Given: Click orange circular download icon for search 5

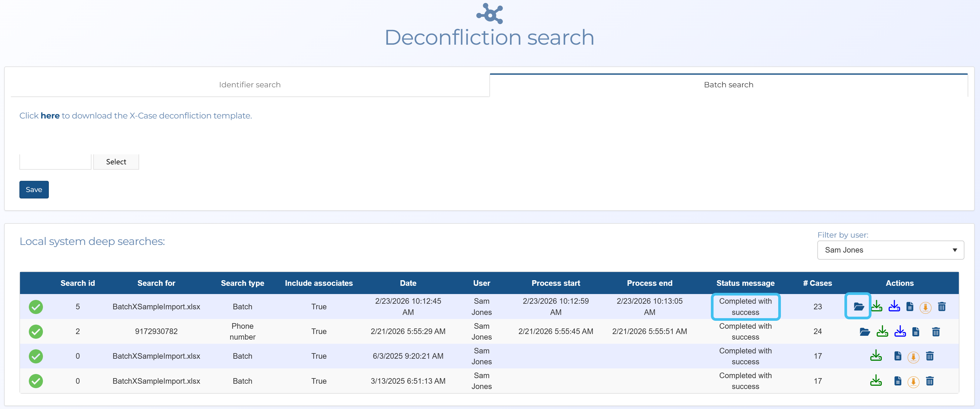Looking at the screenshot, I should [x=925, y=307].
